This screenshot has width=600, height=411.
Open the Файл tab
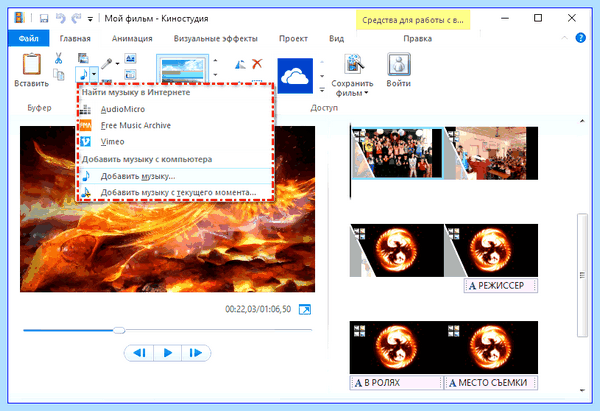tap(29, 38)
